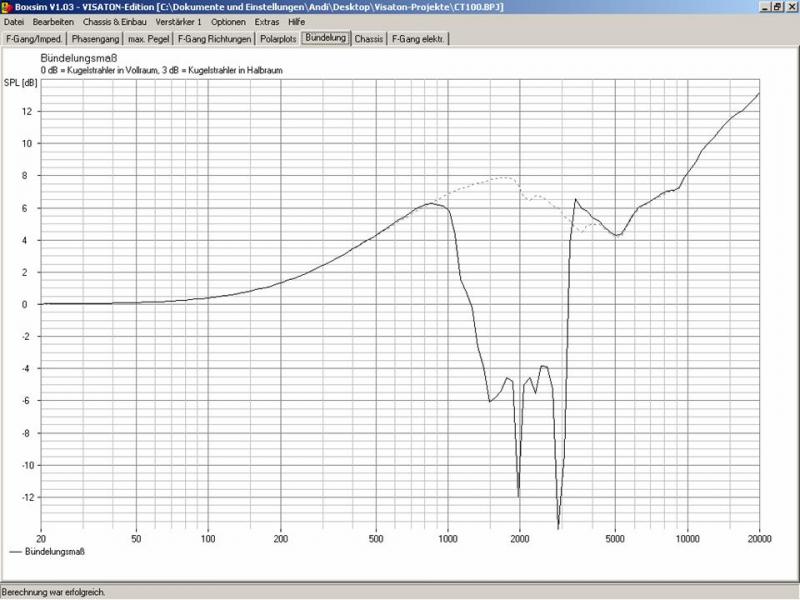Click the Bündelungsmaß chart title
Viewport: 800px width, 600px height.
[79, 58]
